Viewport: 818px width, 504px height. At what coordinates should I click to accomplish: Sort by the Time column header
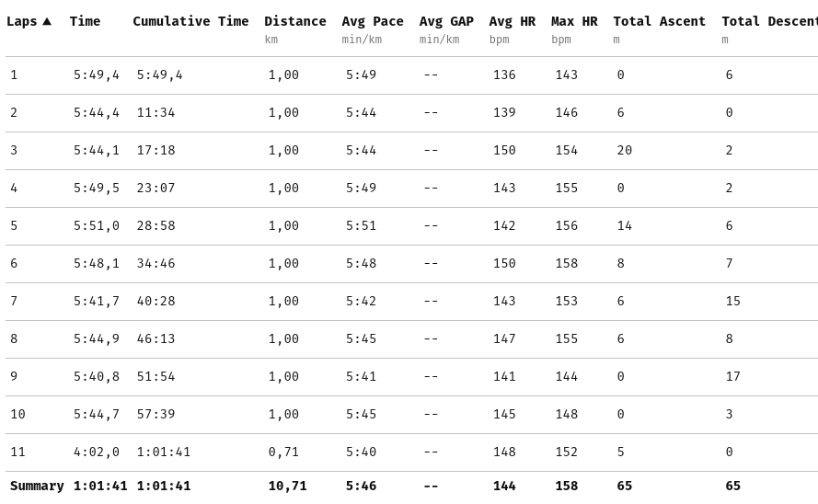[85, 21]
